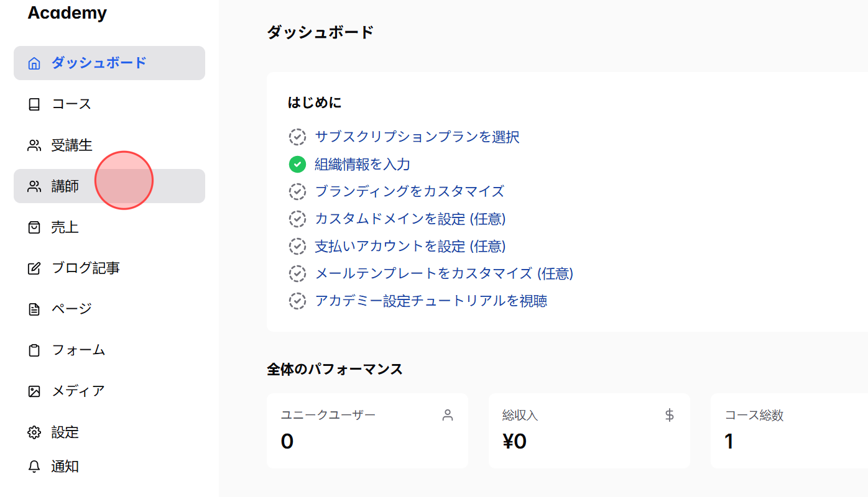Open the 講師 section in the sidebar
This screenshot has height=497, width=868.
tap(62, 186)
